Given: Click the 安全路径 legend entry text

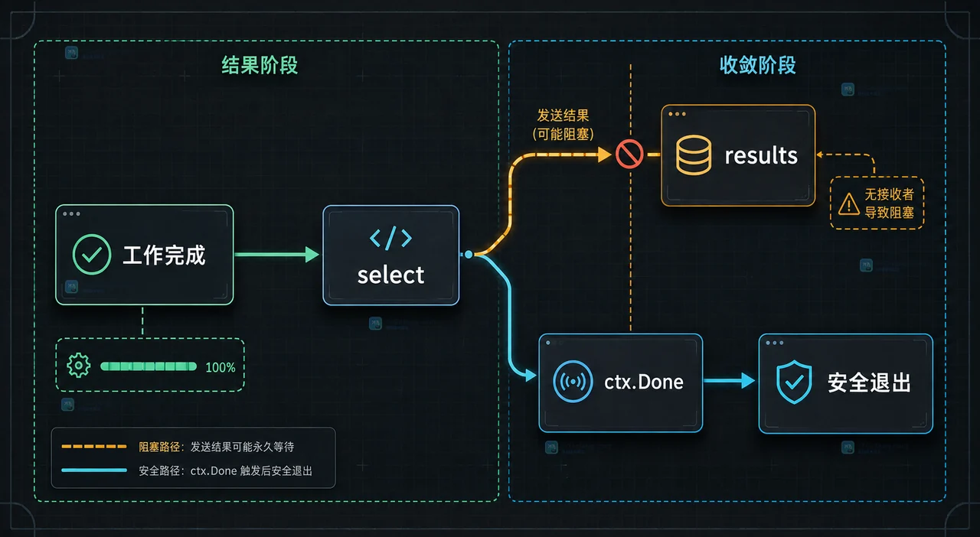Looking at the screenshot, I should (225, 470).
